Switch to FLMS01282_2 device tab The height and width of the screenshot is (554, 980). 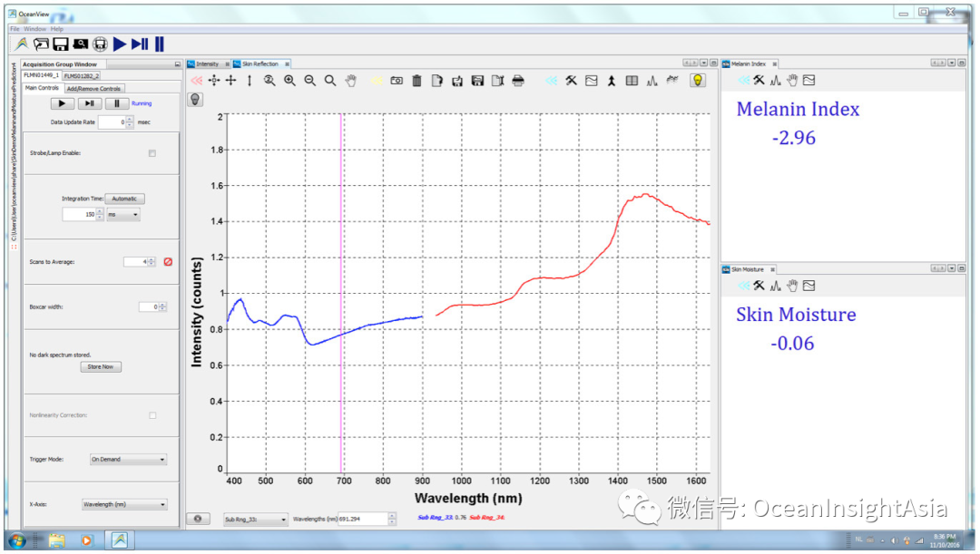(x=82, y=75)
